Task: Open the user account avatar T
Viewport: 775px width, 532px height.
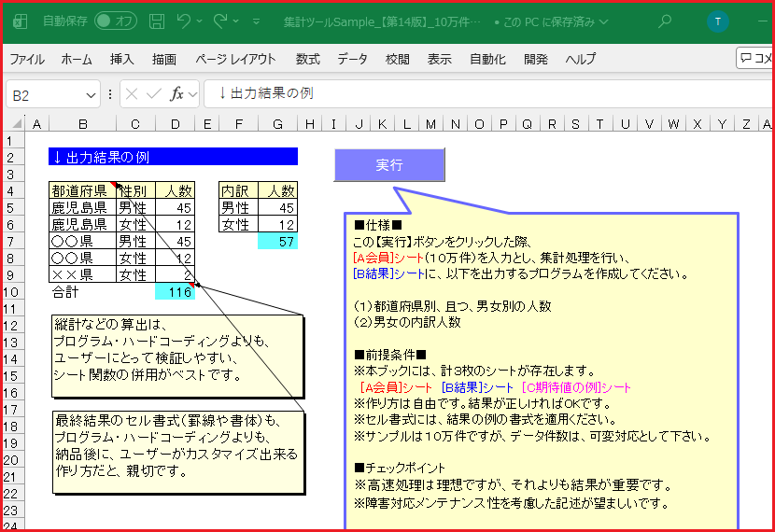Action: tap(718, 21)
